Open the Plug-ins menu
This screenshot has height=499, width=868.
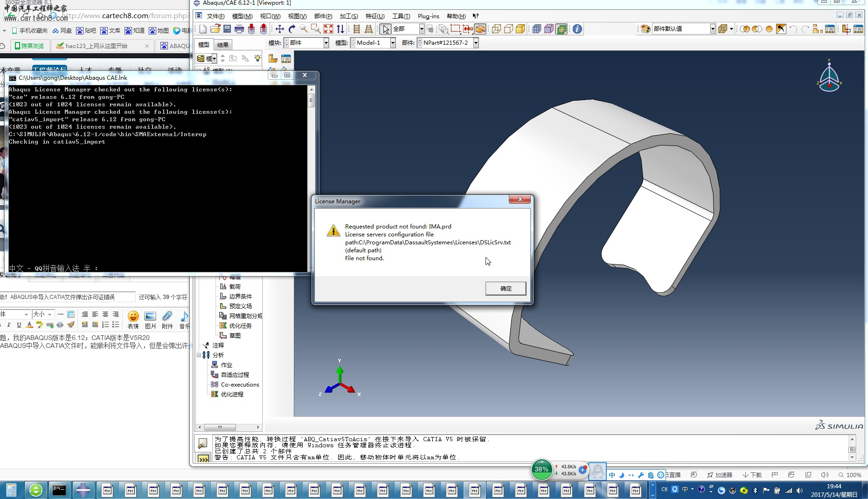(x=428, y=16)
